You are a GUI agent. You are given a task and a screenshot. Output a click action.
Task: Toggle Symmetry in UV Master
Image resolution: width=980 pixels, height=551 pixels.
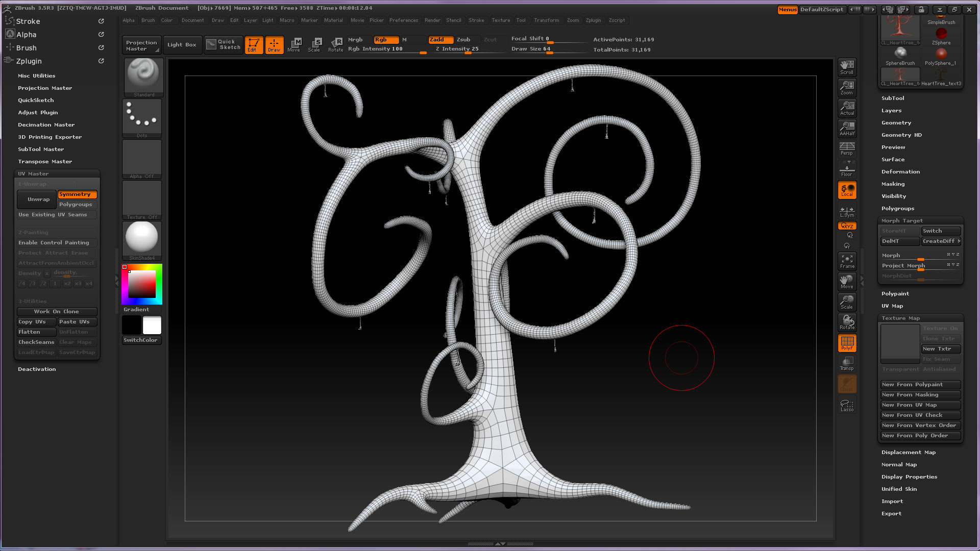pos(77,194)
